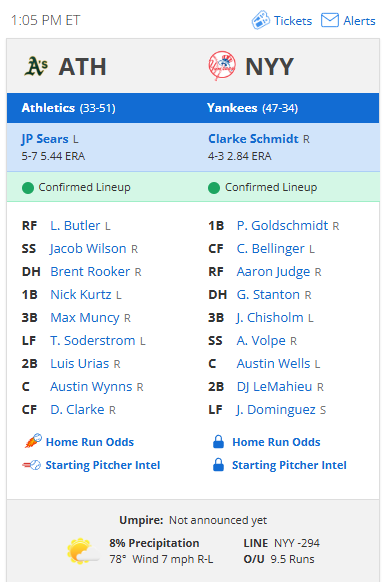Viewport: 382px width, 582px height.
Task: Click the Yankees team logo
Action: [222, 66]
